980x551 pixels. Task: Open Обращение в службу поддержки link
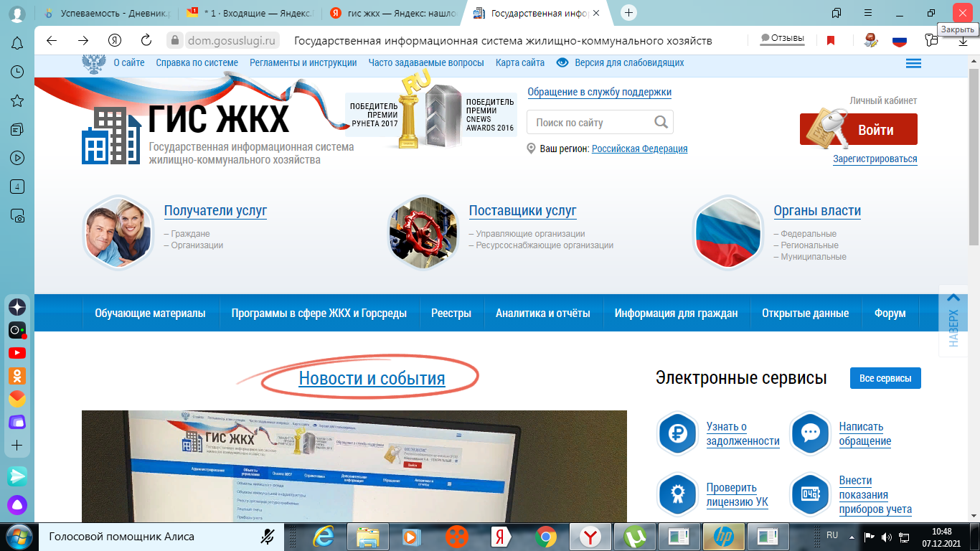point(600,92)
